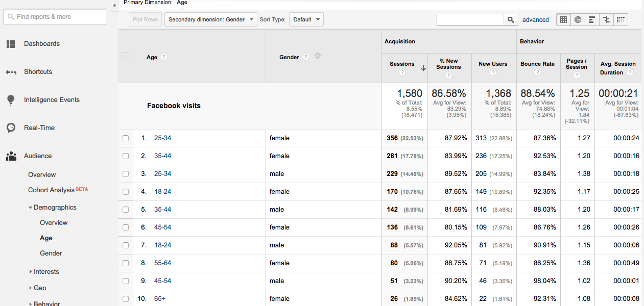The width and height of the screenshot is (644, 306).
Task: Open the Secondary dimension: Gender dropdown
Action: (x=211, y=20)
